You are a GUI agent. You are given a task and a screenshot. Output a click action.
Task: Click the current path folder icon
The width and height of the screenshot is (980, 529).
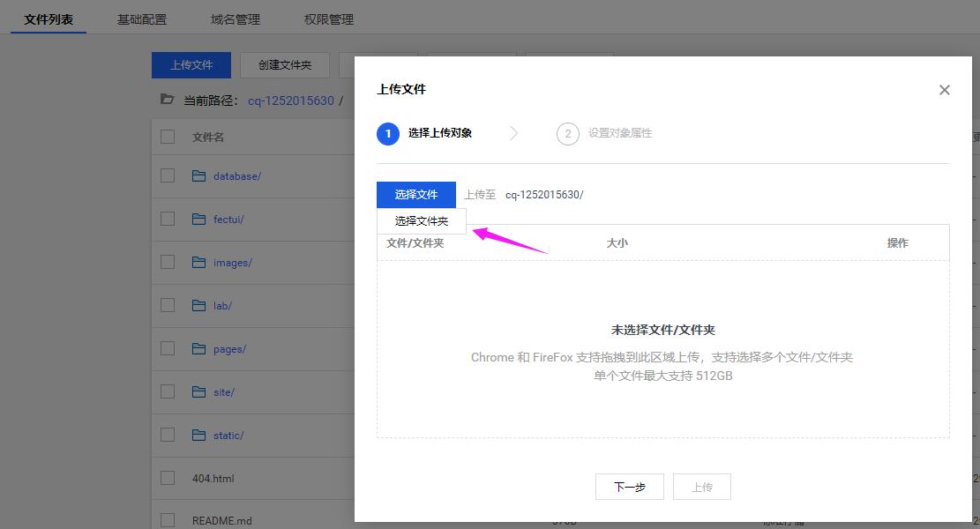tap(167, 101)
